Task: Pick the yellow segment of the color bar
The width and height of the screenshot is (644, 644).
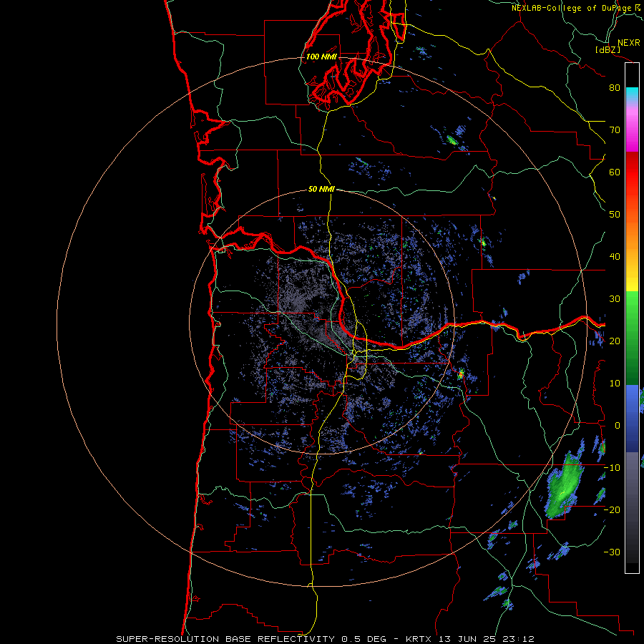Action: (x=632, y=280)
